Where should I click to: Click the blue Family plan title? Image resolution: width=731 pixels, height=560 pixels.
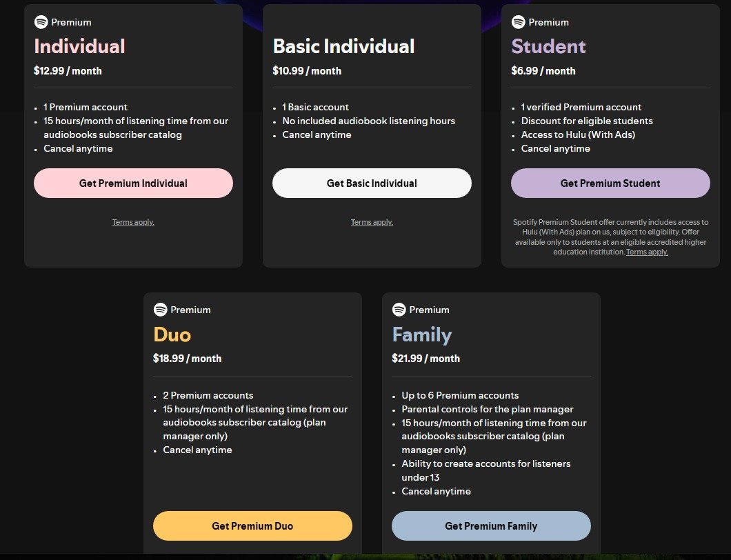coord(422,334)
